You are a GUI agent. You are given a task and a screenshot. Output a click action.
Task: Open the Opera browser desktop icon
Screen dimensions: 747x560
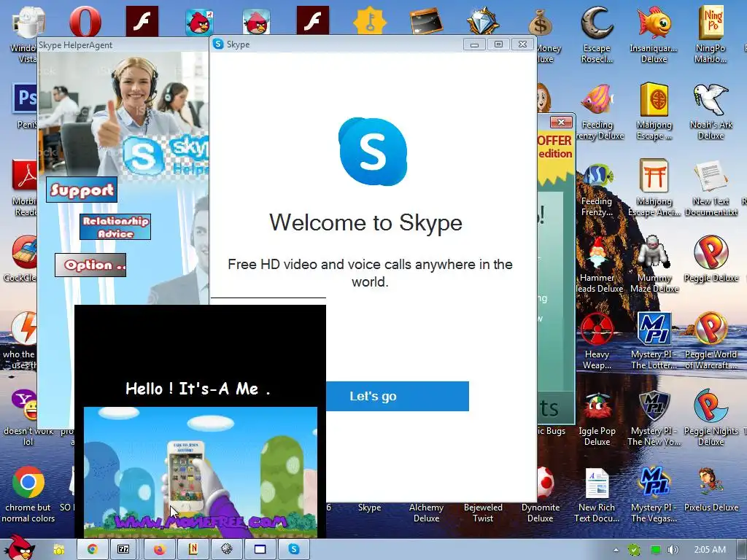pos(85,21)
